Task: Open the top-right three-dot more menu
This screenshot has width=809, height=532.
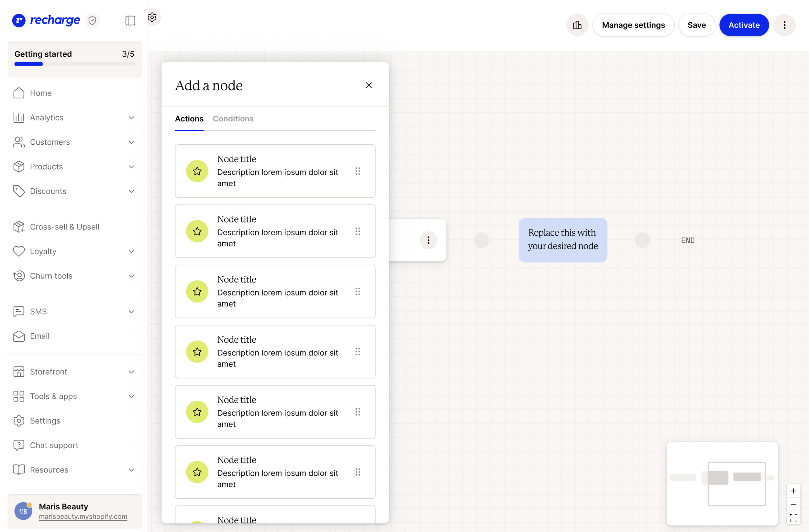Action: [x=784, y=25]
